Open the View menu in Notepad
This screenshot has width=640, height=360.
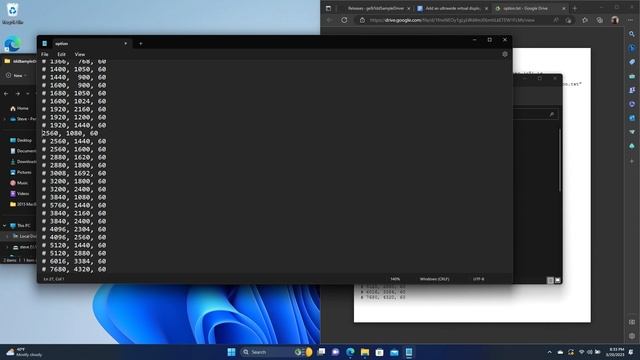(80, 54)
